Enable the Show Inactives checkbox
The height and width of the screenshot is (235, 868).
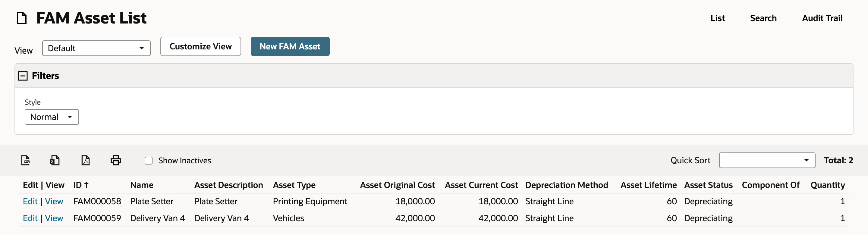(x=149, y=161)
